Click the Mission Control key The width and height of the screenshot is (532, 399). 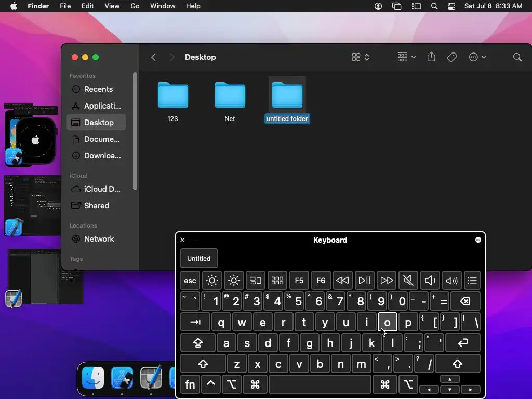(x=256, y=281)
